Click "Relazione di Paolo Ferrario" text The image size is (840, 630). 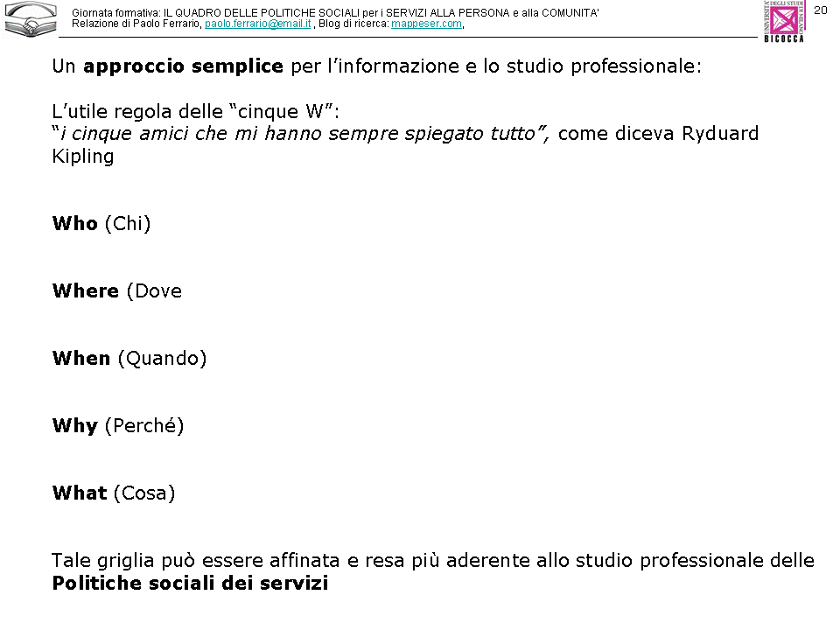tap(136, 24)
